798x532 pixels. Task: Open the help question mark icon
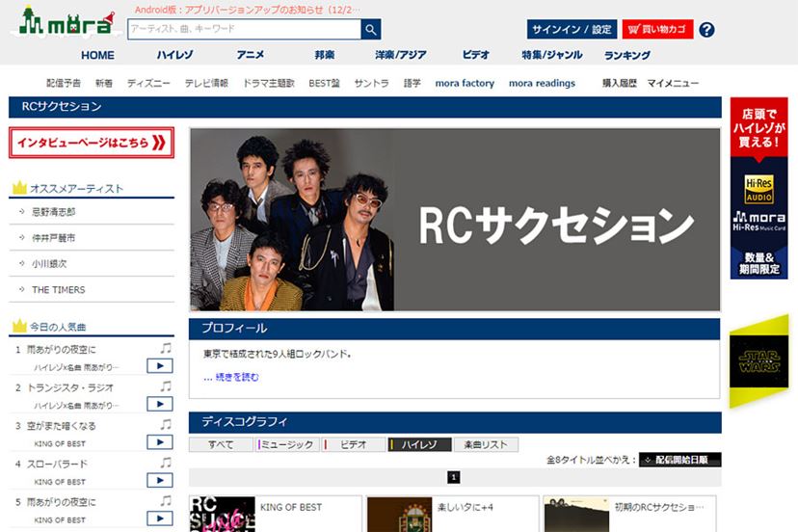(706, 30)
